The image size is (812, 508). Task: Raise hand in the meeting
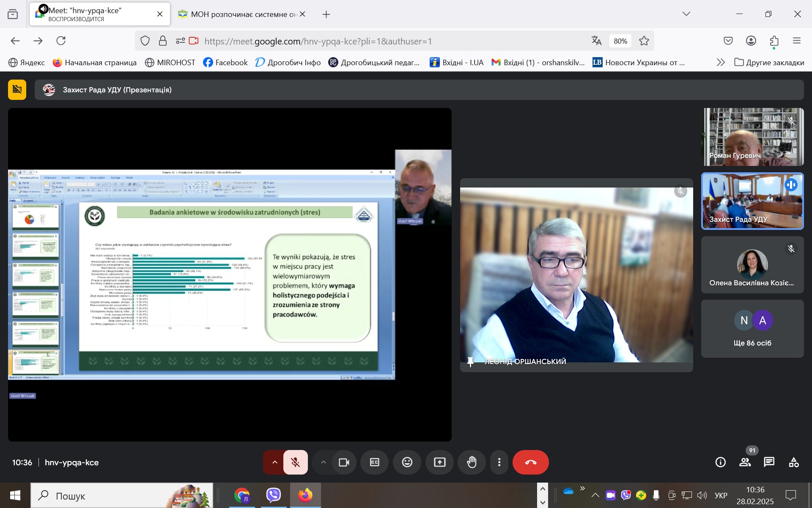(x=472, y=462)
